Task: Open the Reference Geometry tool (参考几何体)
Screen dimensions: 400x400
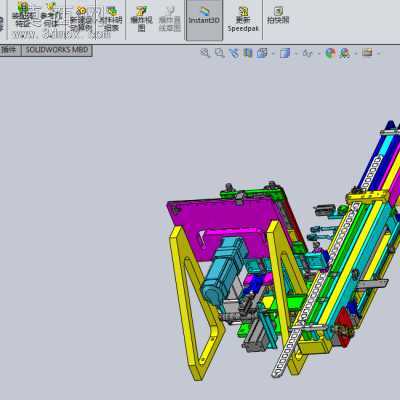Action: tap(51, 15)
